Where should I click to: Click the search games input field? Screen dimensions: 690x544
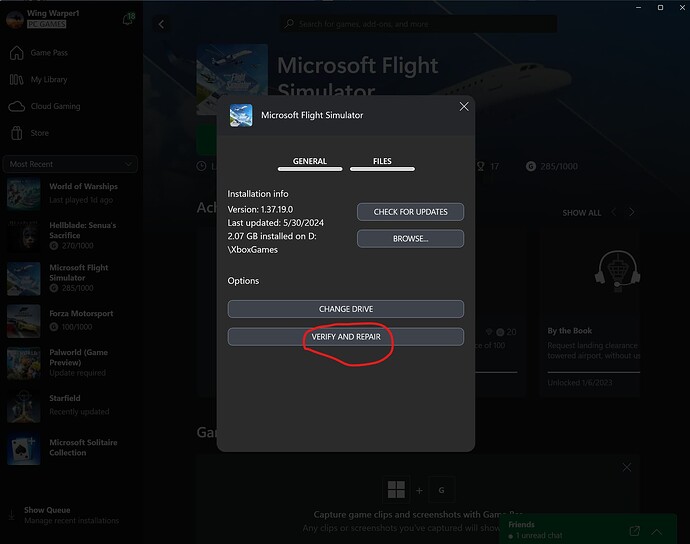pyautogui.click(x=418, y=24)
